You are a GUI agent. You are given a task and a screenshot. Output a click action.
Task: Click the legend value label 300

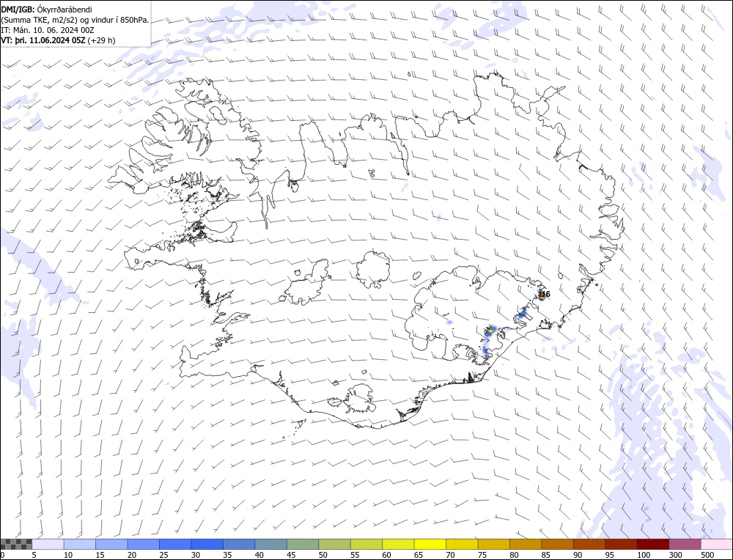(675, 555)
